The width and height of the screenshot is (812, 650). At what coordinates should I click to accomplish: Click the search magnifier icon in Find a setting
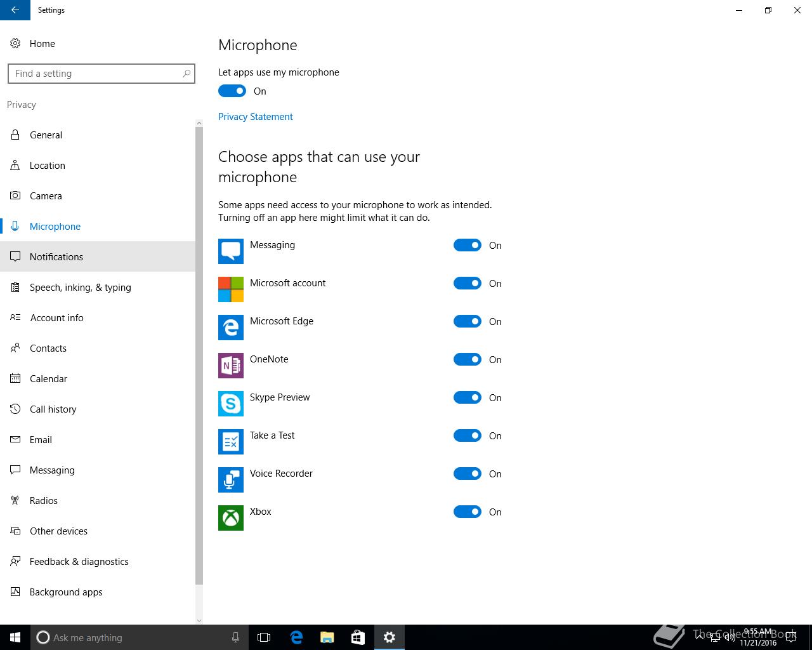tap(187, 74)
